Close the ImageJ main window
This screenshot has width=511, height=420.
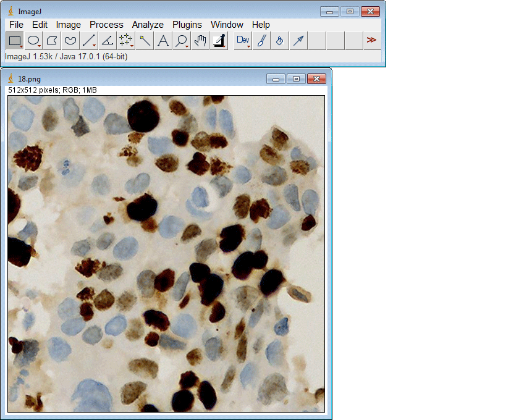coord(370,12)
